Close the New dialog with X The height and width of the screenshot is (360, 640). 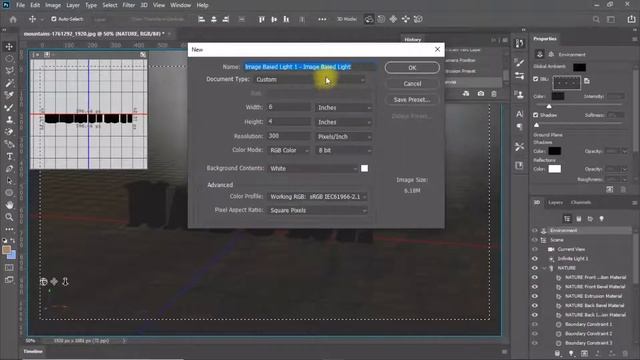(x=438, y=49)
